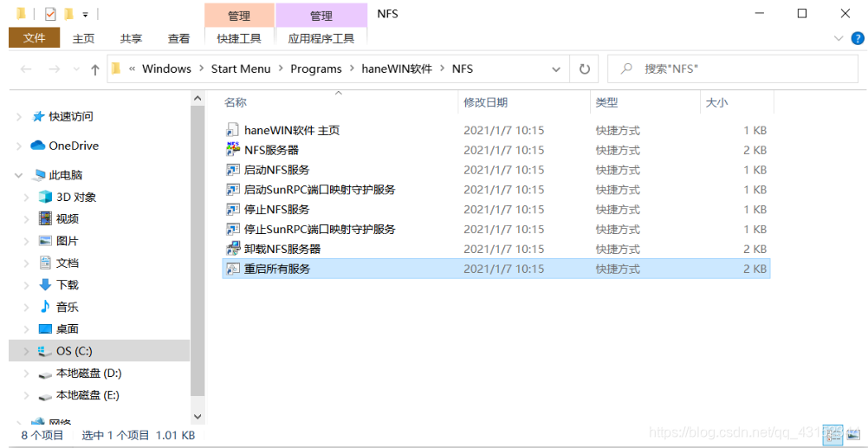Image resolution: width=868 pixels, height=448 pixels.
Task: Expand the 本地磁盘 (D:) tree node
Action: point(26,373)
